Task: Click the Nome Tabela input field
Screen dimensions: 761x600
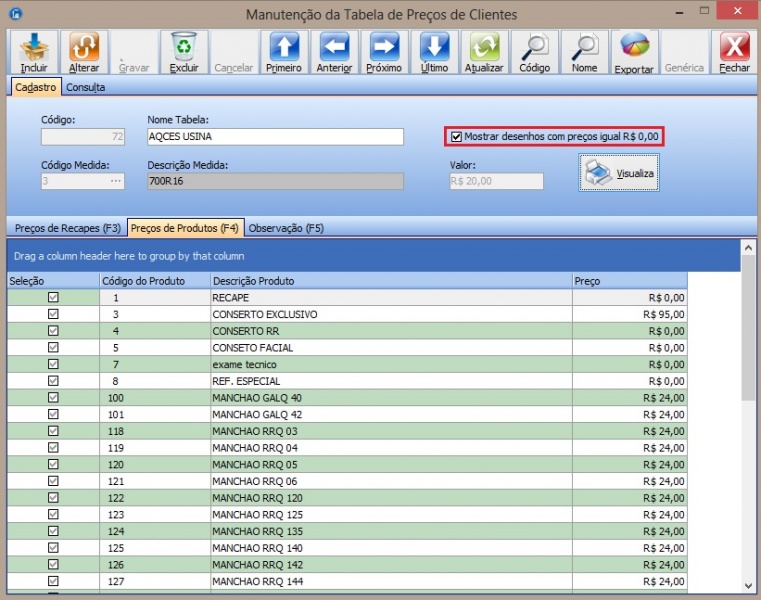Action: (x=275, y=137)
